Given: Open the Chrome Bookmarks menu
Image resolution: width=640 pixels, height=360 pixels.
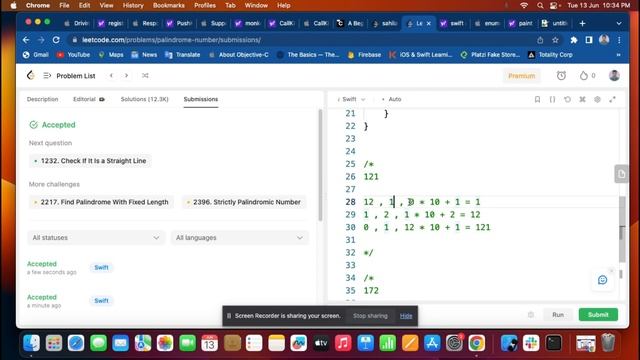Looking at the screenshot, I should click(x=169, y=5).
